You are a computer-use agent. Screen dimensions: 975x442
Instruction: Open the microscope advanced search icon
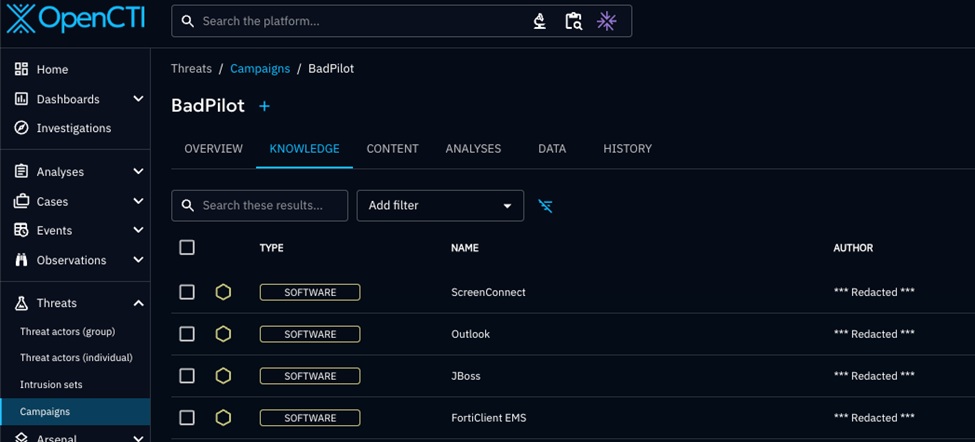pyautogui.click(x=540, y=21)
